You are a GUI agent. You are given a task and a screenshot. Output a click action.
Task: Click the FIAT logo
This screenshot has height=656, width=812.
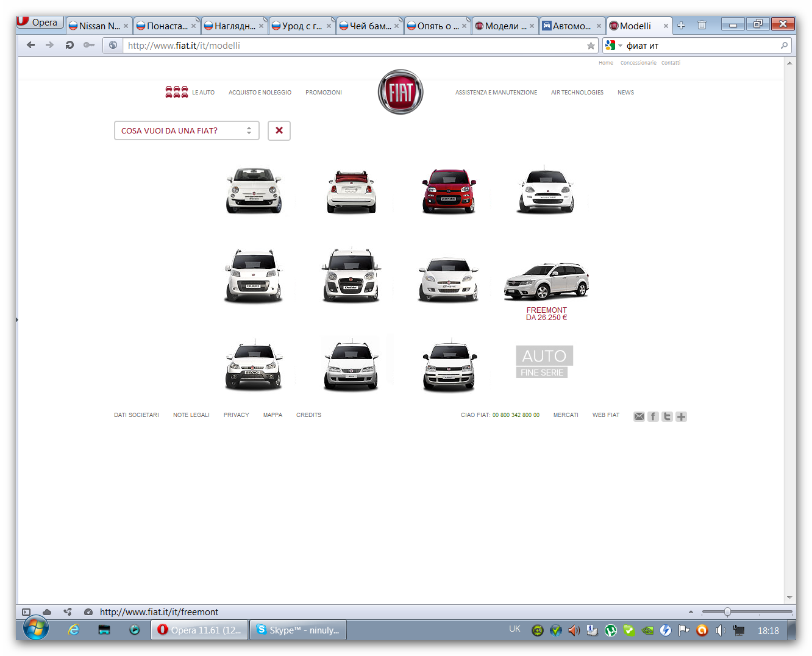pos(401,92)
